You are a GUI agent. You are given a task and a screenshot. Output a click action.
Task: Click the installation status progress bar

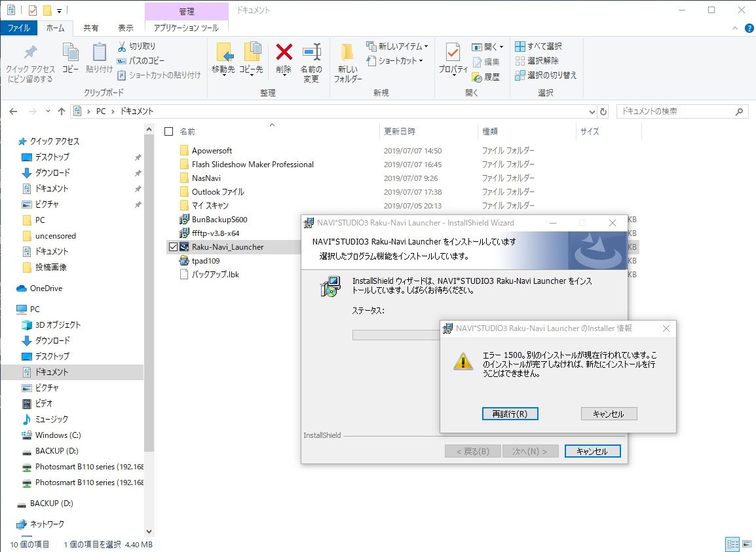tap(396, 335)
